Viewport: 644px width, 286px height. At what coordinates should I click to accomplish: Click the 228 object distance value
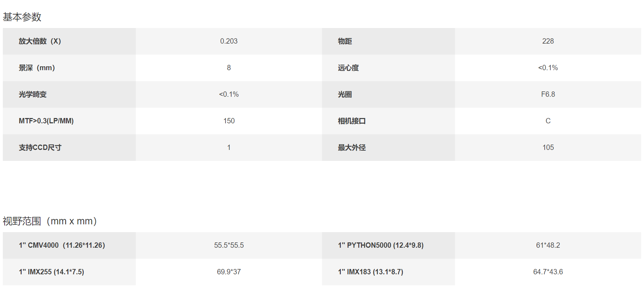coord(548,41)
